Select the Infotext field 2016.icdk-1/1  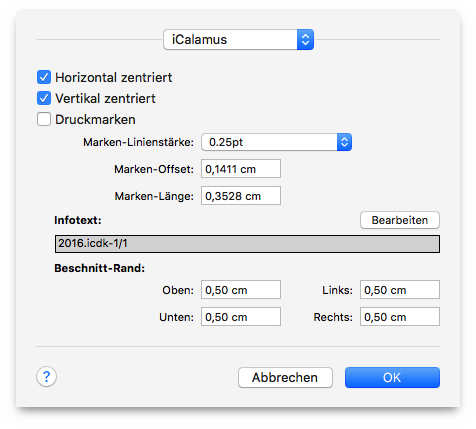[x=247, y=244]
